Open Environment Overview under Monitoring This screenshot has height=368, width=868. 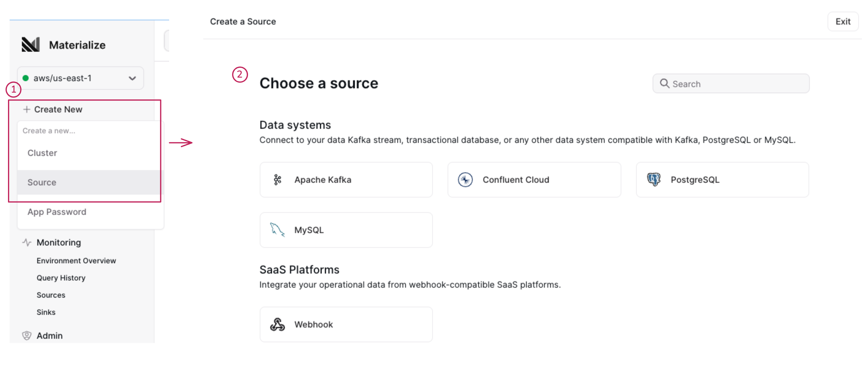click(76, 260)
